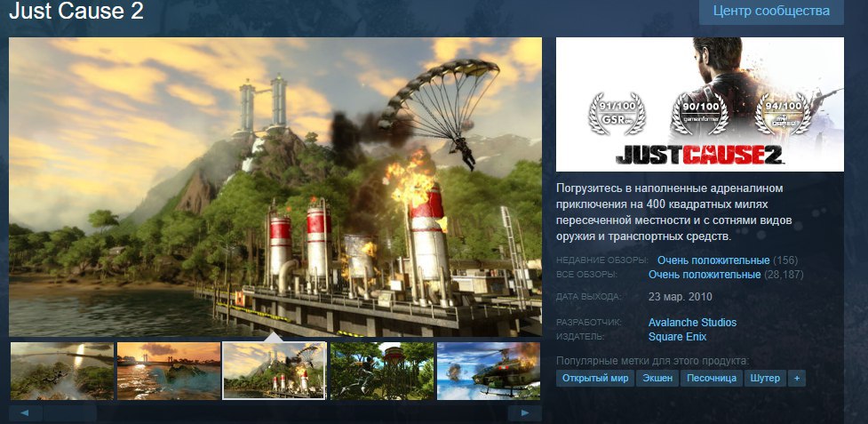The image size is (868, 424).
Task: Click the Популярные метки для этого продукта text
Action: [652, 362]
